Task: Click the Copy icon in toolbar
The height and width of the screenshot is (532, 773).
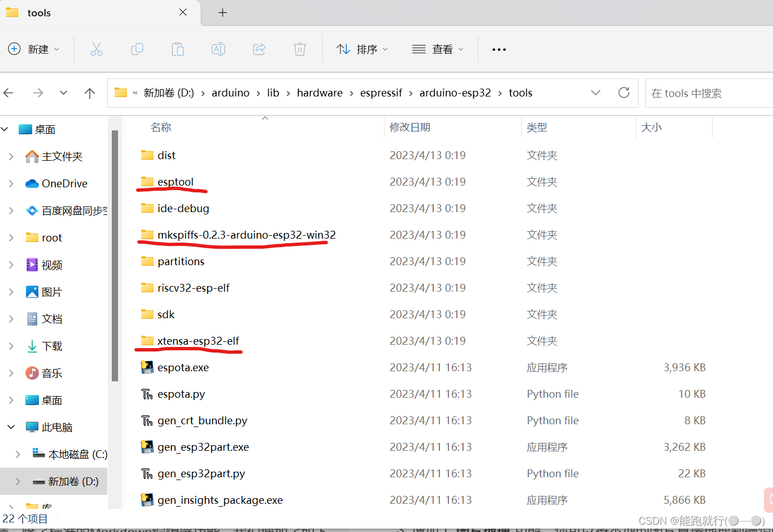Action: (x=137, y=49)
